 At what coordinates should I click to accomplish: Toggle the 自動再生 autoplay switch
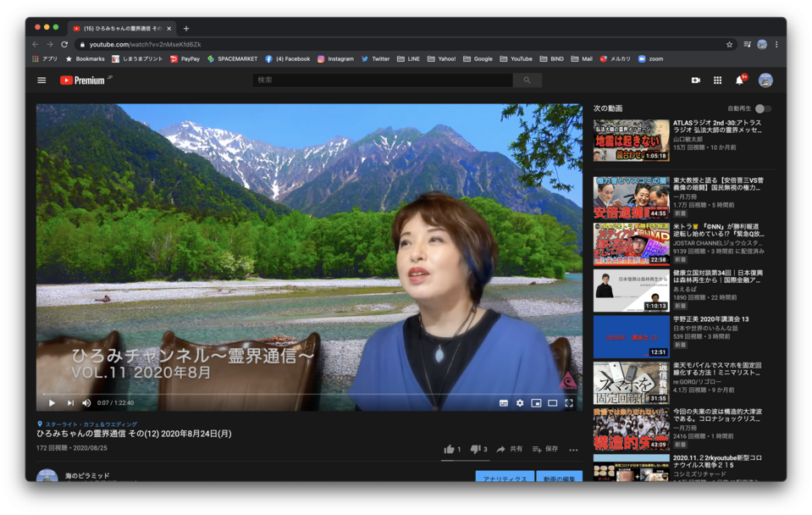762,108
